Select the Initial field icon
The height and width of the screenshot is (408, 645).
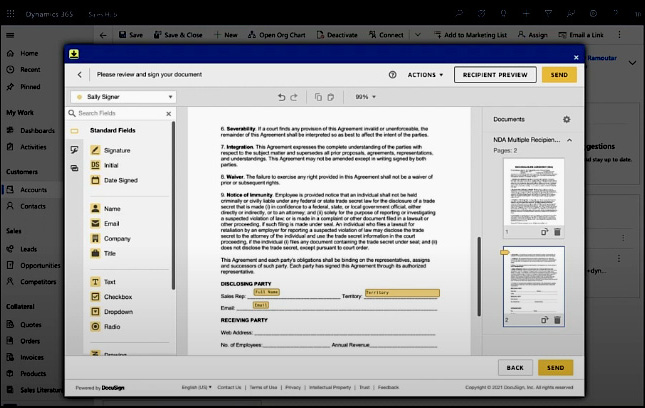95,165
